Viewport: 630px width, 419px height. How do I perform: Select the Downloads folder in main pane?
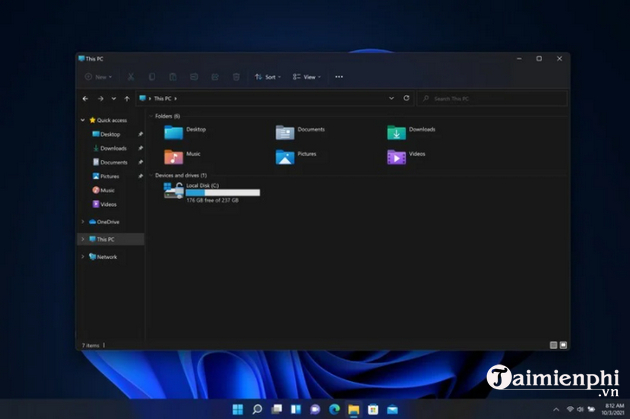411,132
